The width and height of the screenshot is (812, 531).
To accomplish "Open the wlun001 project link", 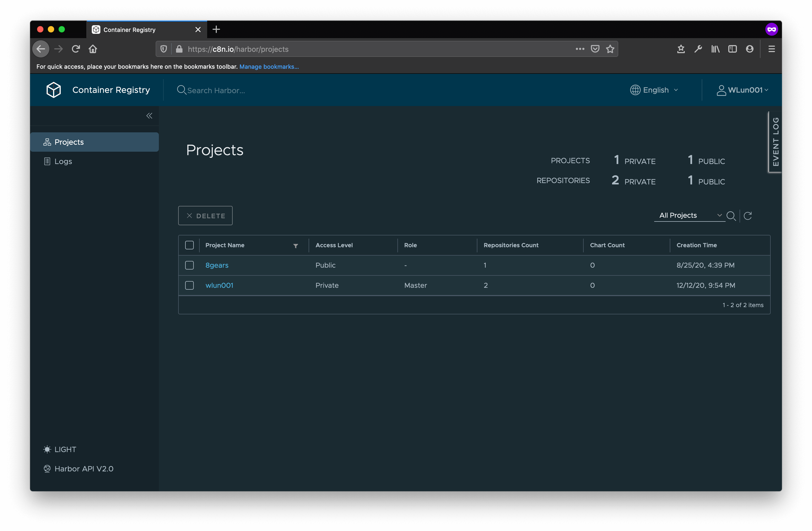I will coord(220,285).
